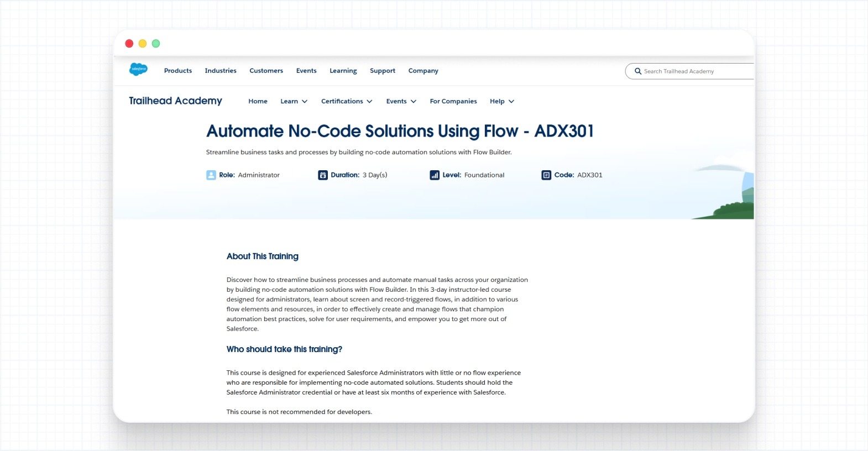
Task: Expand the Certifications dropdown chevron
Action: coord(369,102)
